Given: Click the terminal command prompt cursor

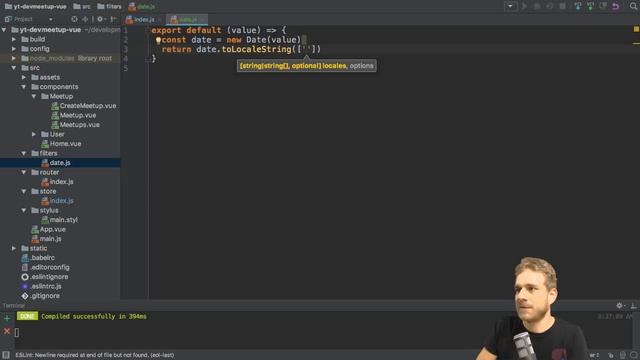Looking at the screenshot, I should pos(17,333).
